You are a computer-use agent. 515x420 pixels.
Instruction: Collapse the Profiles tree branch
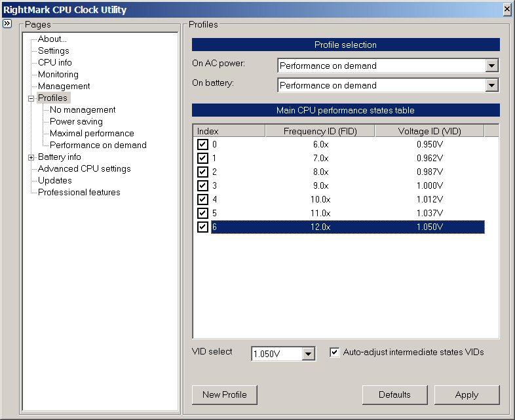(31, 98)
